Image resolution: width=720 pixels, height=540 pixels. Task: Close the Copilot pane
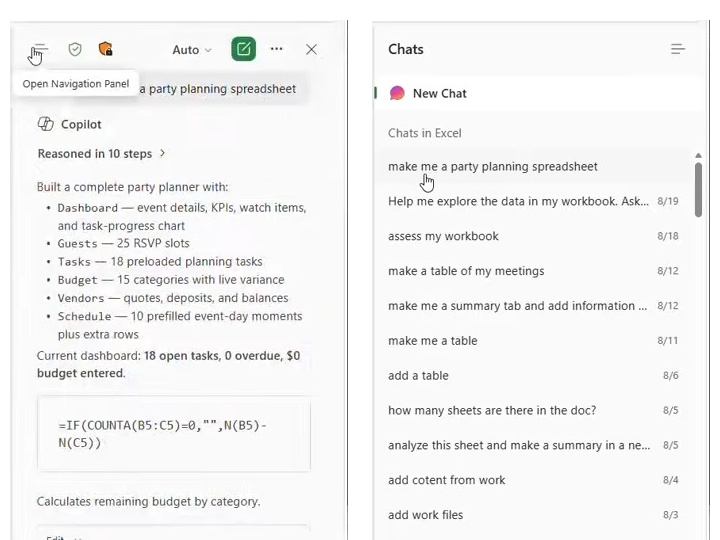[311, 49]
